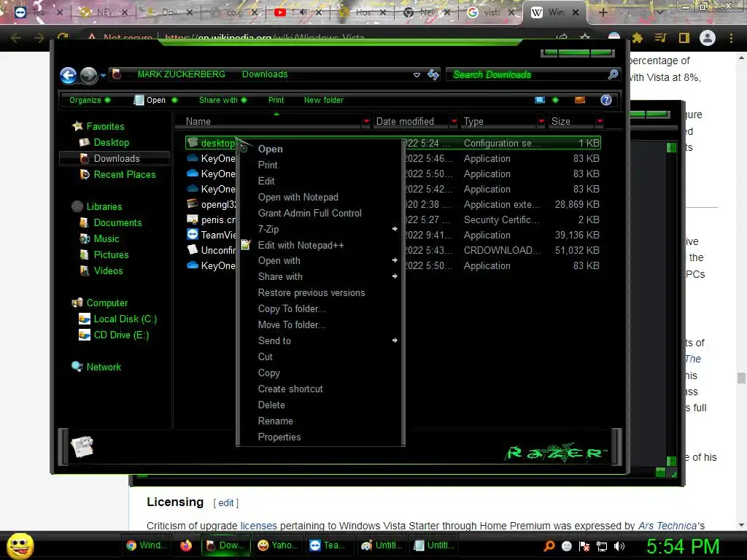Image resolution: width=747 pixels, height=560 pixels.
Task: Select Network in navigation pane
Action: tap(104, 367)
